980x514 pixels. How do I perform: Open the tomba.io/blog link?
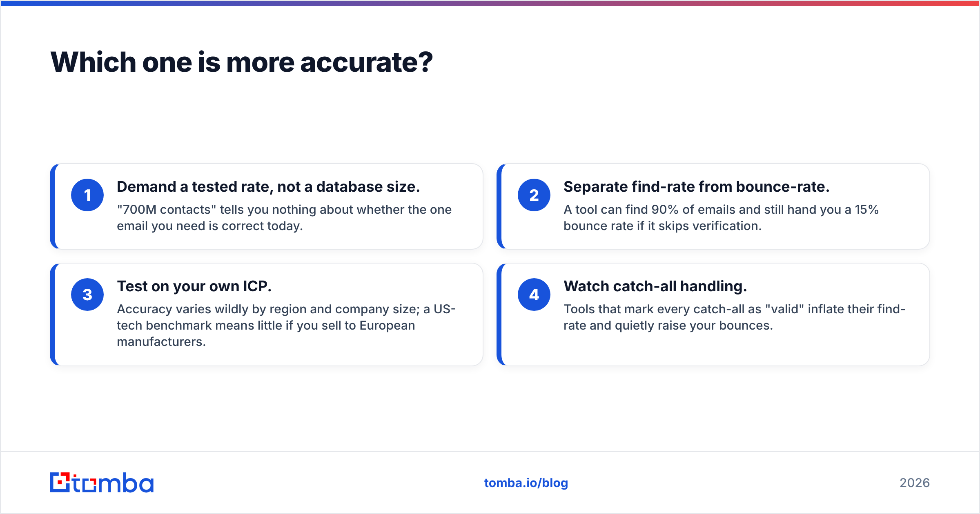(x=526, y=483)
